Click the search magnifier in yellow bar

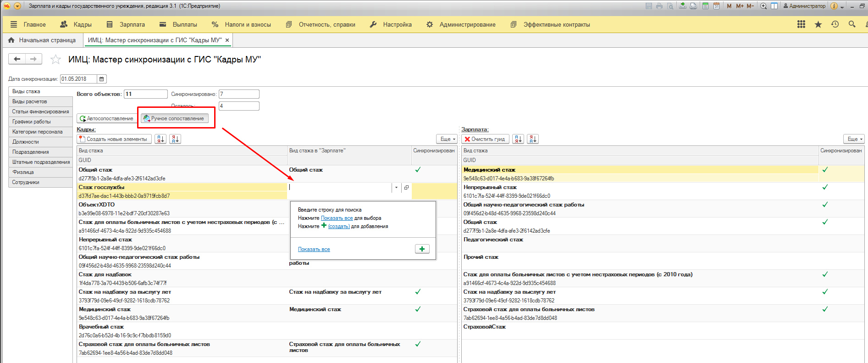(x=852, y=24)
